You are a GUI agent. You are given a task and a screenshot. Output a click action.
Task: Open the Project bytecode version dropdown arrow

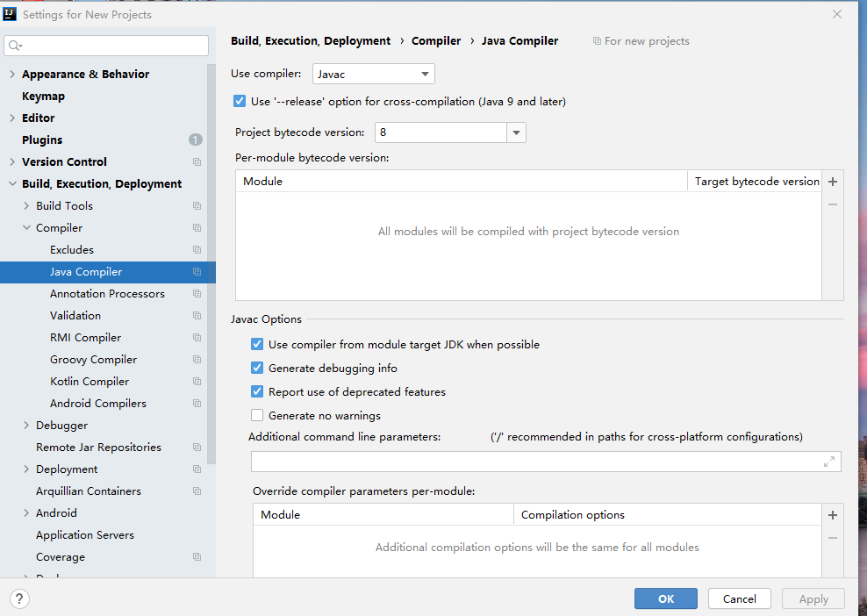pyautogui.click(x=517, y=133)
